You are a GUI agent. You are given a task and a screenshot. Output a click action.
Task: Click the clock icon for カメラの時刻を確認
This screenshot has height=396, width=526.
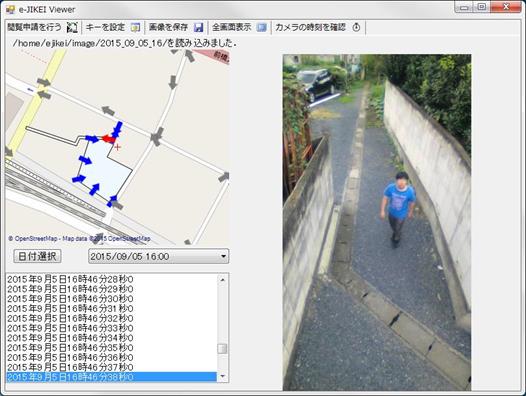pyautogui.click(x=356, y=27)
